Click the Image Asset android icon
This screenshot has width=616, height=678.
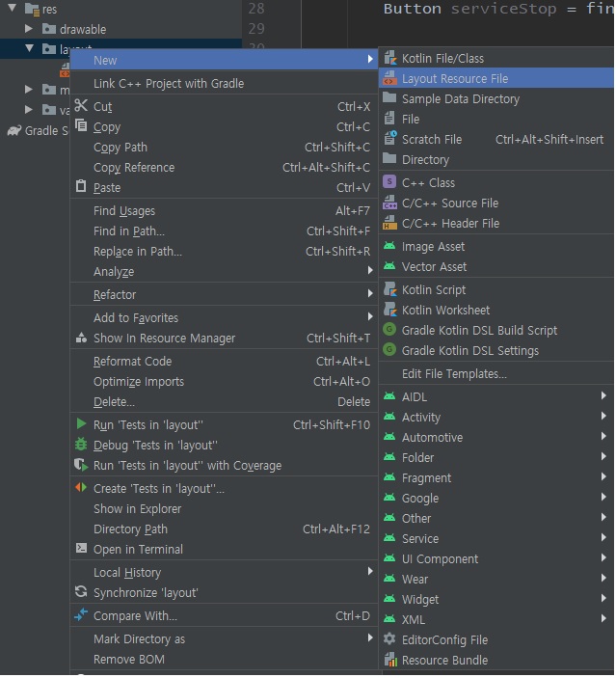(x=389, y=246)
